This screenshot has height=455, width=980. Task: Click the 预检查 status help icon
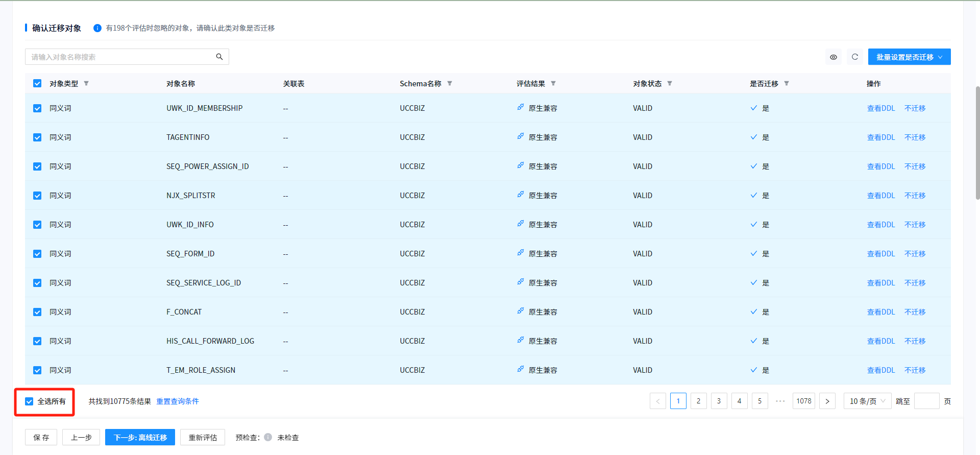(x=268, y=437)
